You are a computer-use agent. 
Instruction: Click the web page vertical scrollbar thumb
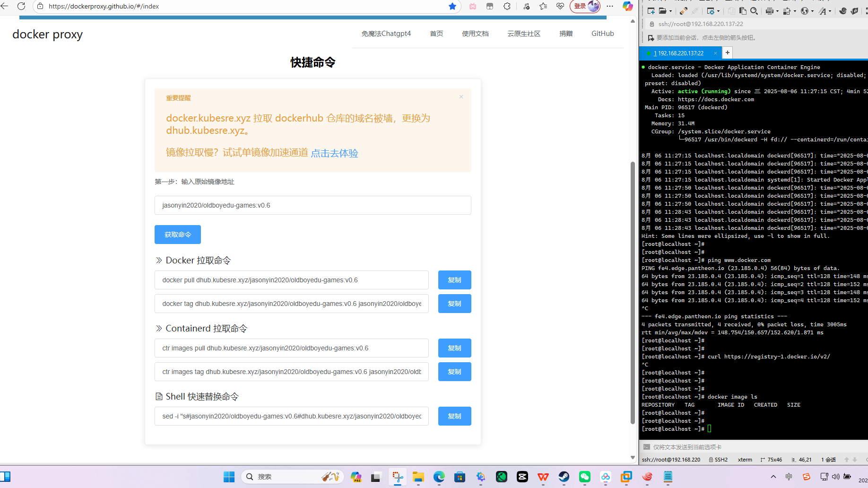pyautogui.click(x=633, y=293)
